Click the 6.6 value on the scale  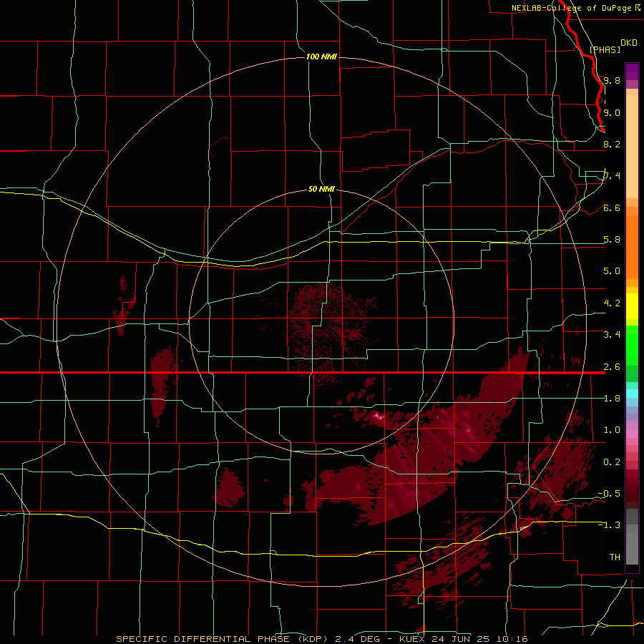click(x=612, y=208)
